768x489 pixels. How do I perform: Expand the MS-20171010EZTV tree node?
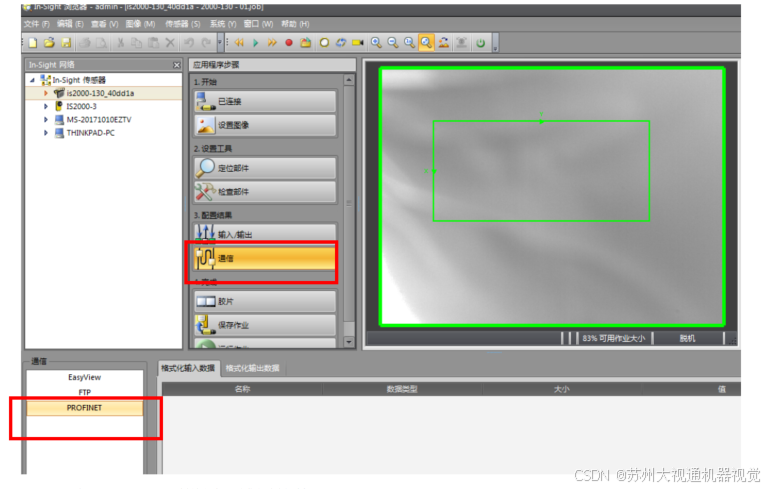[46, 120]
